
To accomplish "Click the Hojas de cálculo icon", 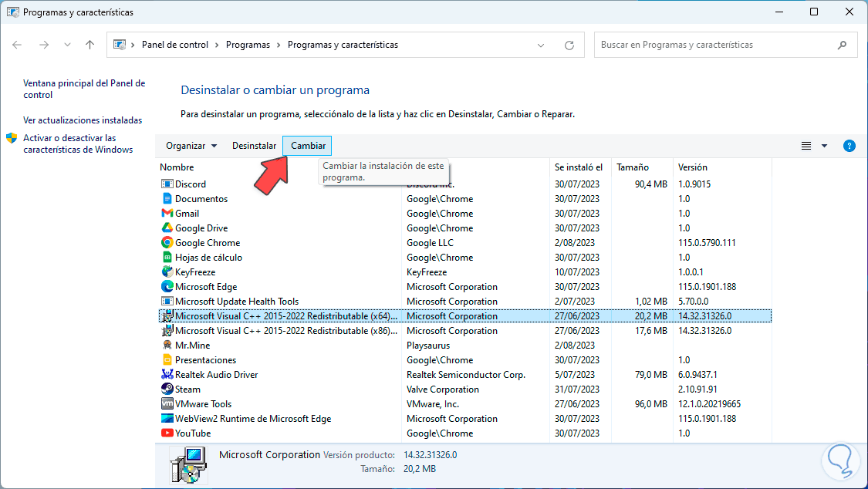I will tap(167, 257).
